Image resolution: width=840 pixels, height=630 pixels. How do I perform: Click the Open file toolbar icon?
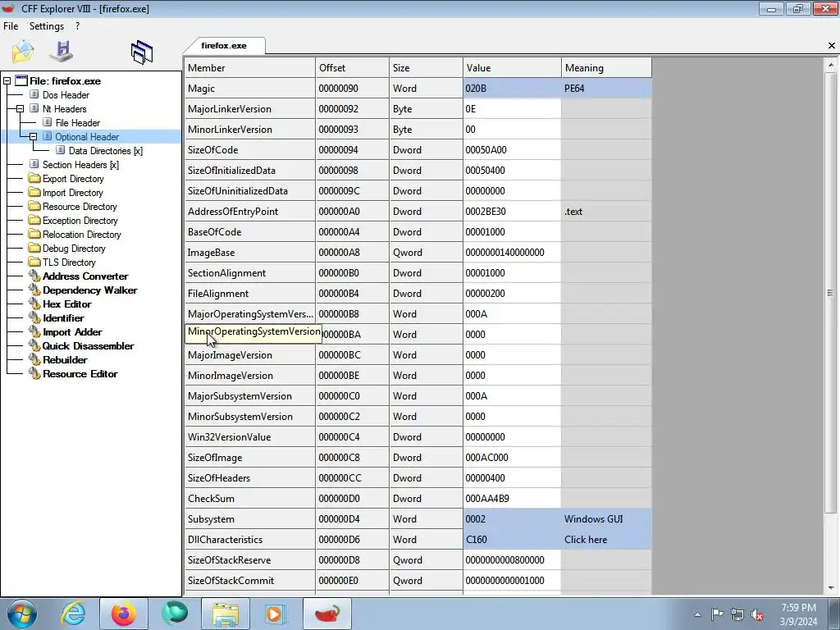pyautogui.click(x=22, y=52)
